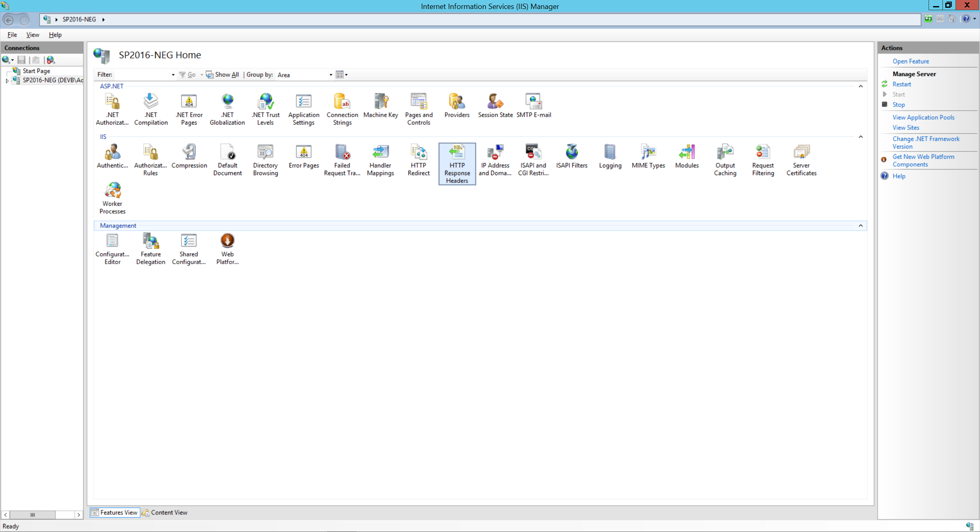Open the File menu
980x532 pixels.
[x=12, y=35]
